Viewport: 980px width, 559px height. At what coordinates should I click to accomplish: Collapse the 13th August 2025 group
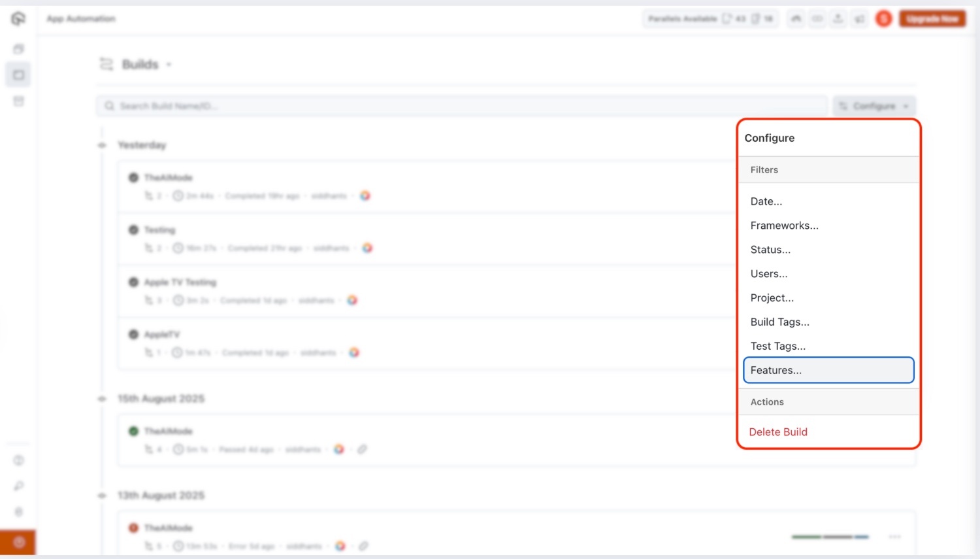tap(102, 496)
